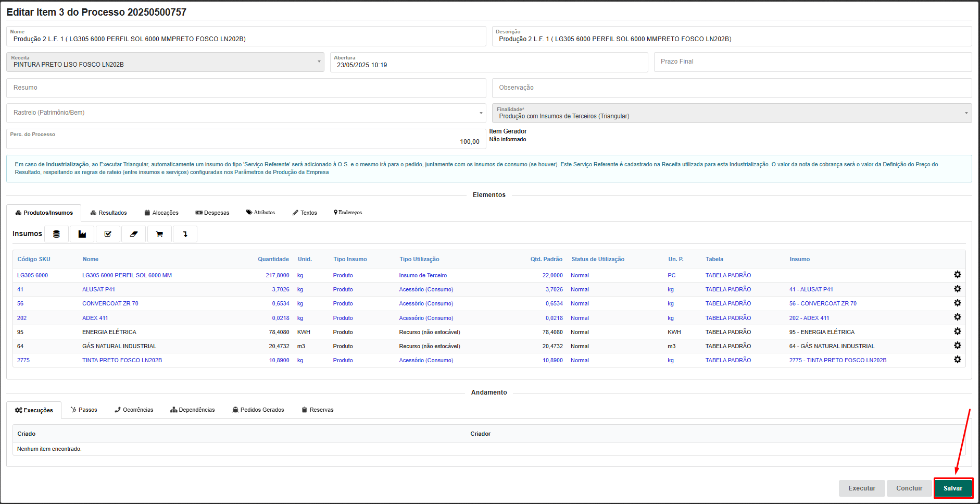Click the down-arrow icon in Insumos toolbar

click(185, 234)
